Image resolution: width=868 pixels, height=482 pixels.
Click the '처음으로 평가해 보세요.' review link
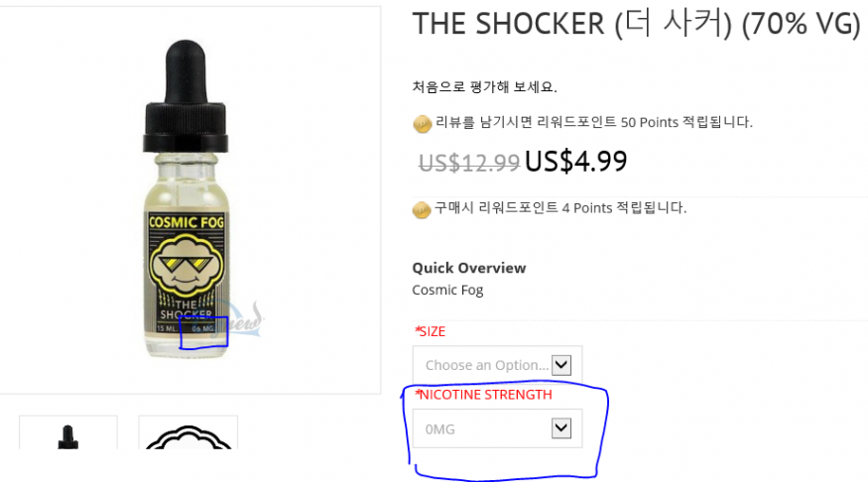[484, 87]
